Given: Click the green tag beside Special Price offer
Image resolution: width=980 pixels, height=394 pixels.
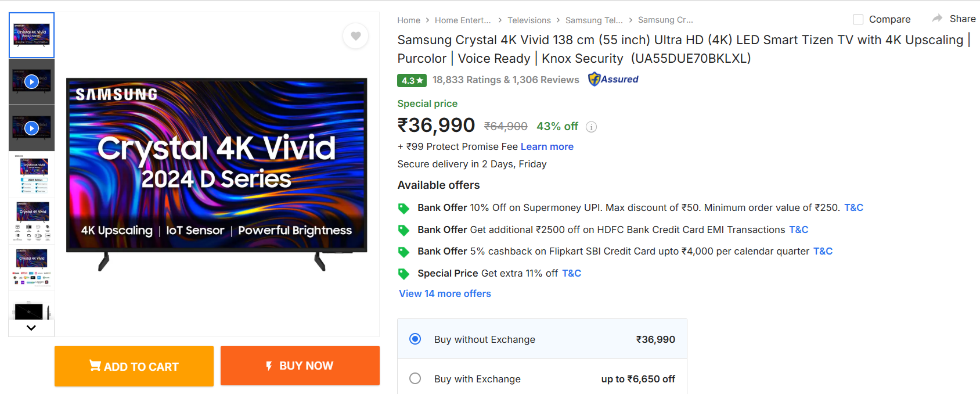Looking at the screenshot, I should click(x=403, y=274).
